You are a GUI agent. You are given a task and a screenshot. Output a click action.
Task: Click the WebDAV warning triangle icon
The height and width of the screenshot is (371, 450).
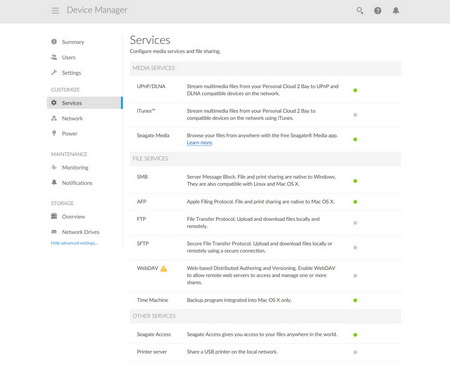(x=164, y=268)
